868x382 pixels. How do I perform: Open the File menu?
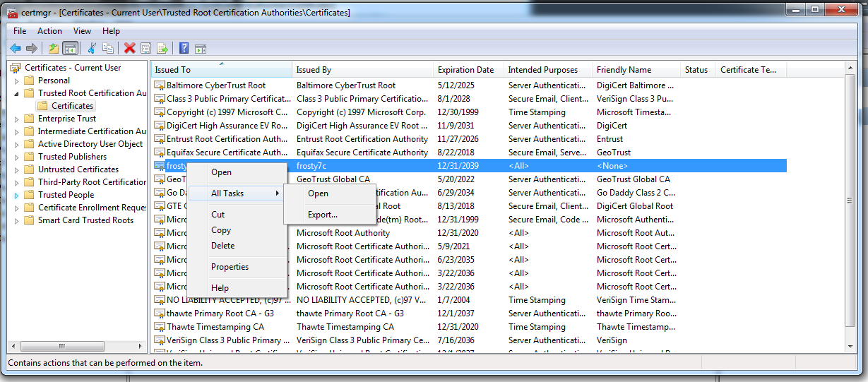pos(20,31)
